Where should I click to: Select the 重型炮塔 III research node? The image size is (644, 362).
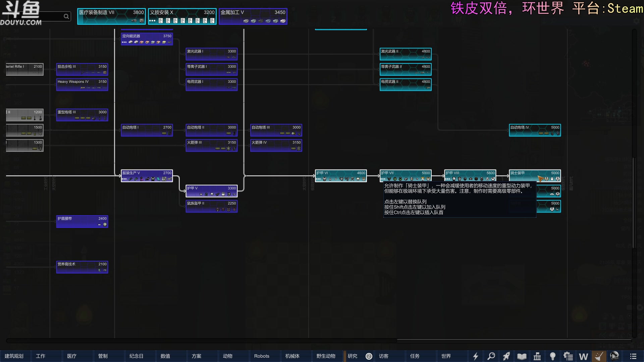pos(82,115)
